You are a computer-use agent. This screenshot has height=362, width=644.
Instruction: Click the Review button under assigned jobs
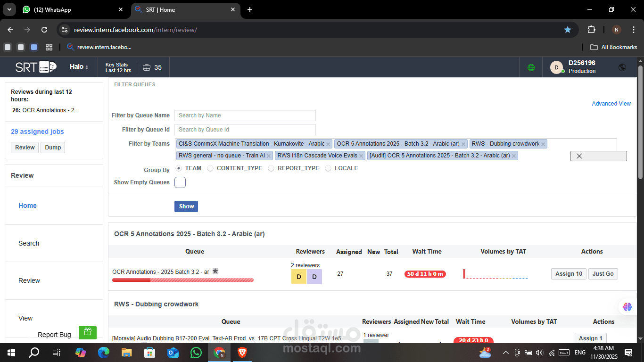pyautogui.click(x=25, y=148)
